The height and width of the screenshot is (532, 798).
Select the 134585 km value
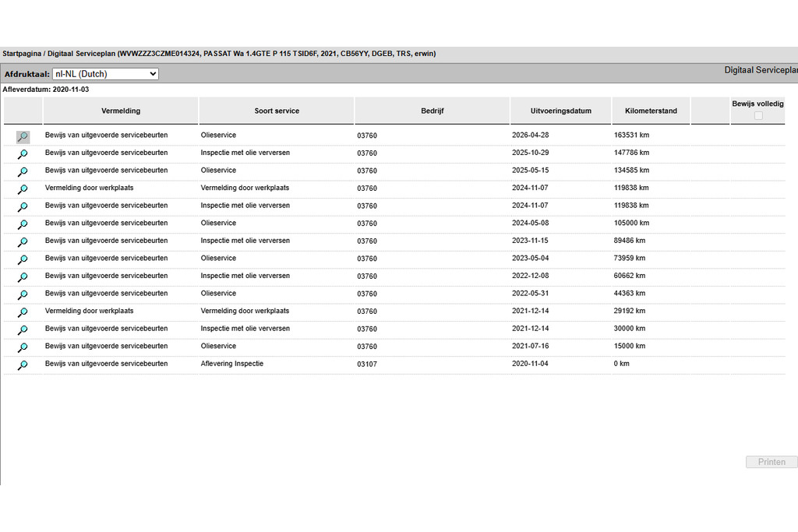[x=631, y=171]
